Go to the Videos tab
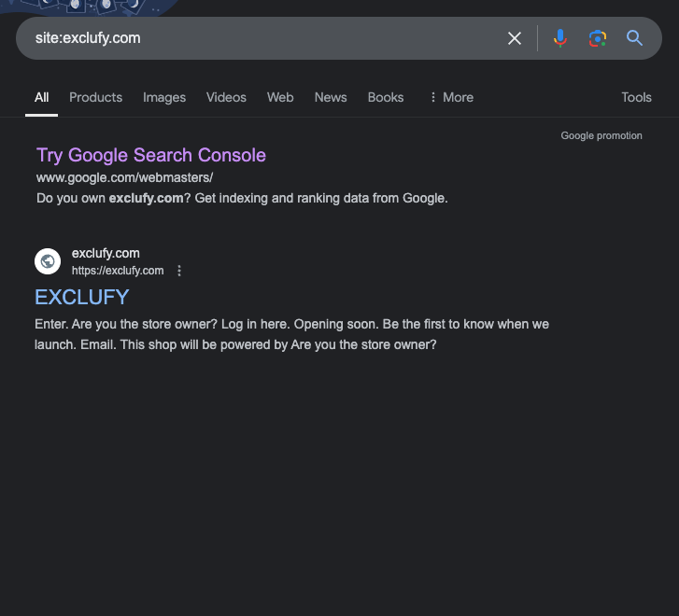 226,97
